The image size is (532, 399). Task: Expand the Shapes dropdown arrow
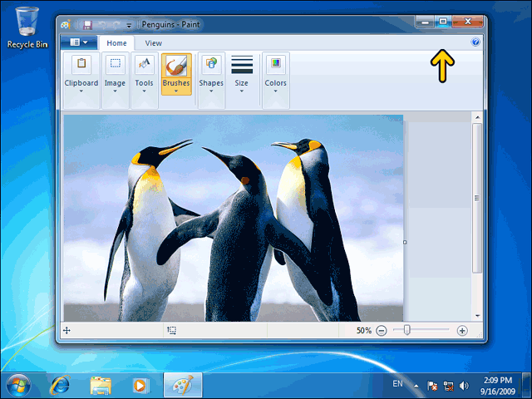click(x=210, y=91)
